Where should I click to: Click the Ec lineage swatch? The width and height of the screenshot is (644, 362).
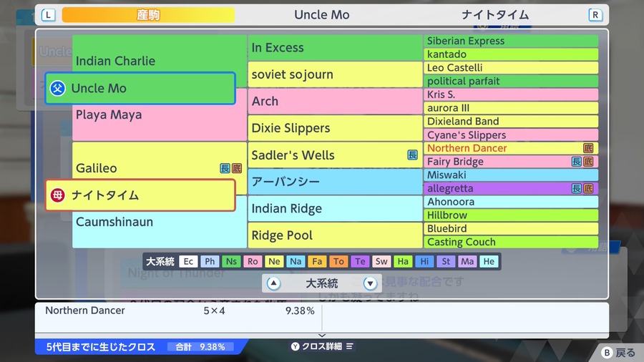(x=188, y=261)
